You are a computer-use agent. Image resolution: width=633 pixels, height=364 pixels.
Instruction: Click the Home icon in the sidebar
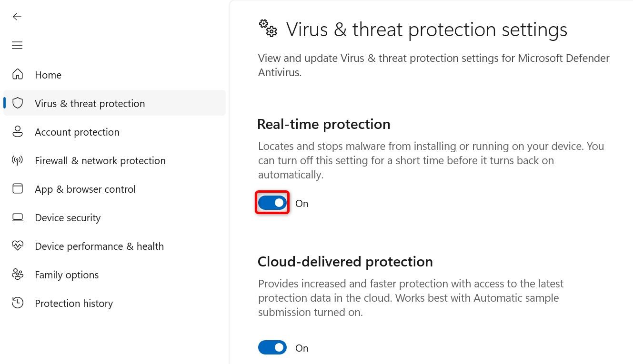[x=17, y=75]
